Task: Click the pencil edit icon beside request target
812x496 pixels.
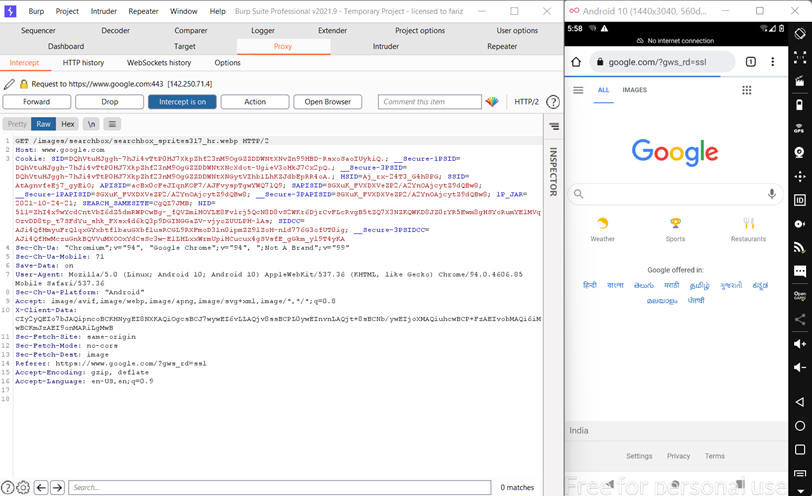Action: pyautogui.click(x=9, y=84)
